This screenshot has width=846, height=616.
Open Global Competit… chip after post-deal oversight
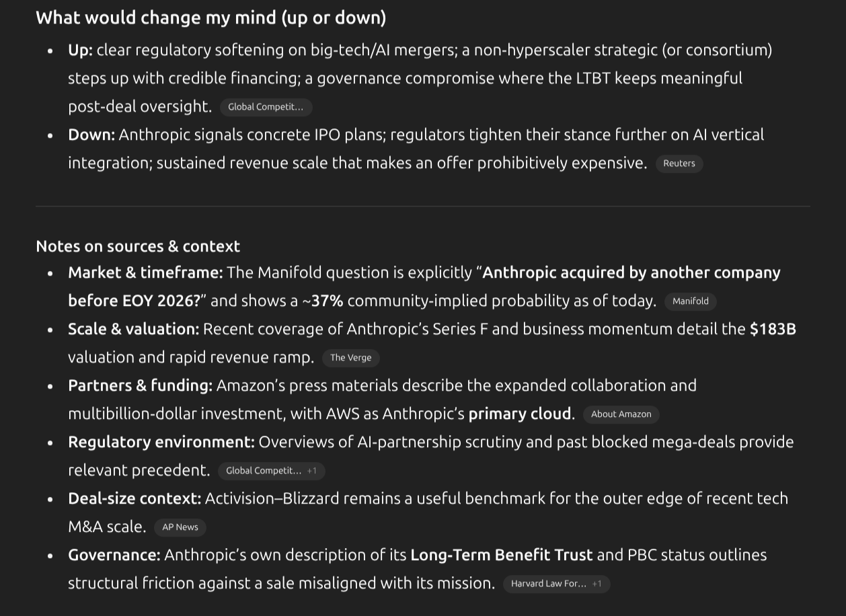coord(266,107)
